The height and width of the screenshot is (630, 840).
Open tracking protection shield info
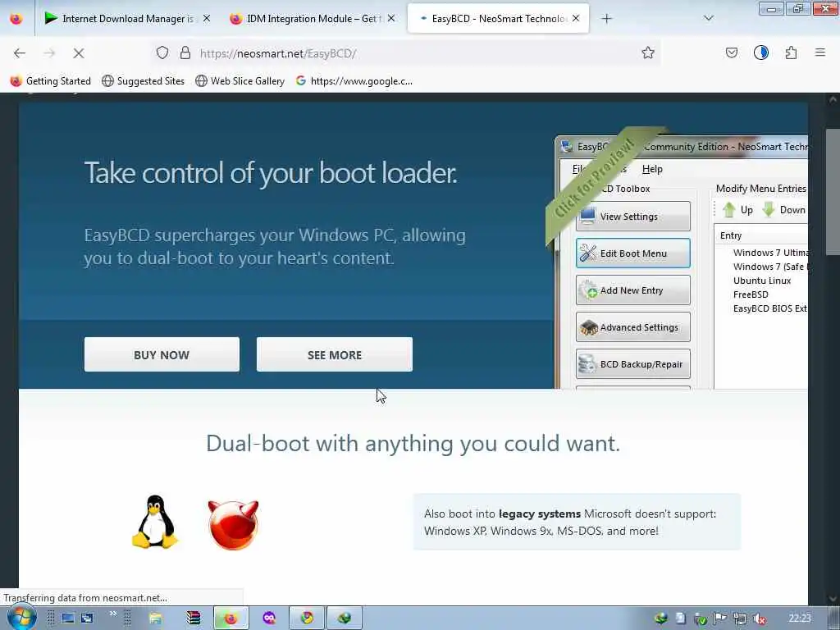pyautogui.click(x=162, y=53)
